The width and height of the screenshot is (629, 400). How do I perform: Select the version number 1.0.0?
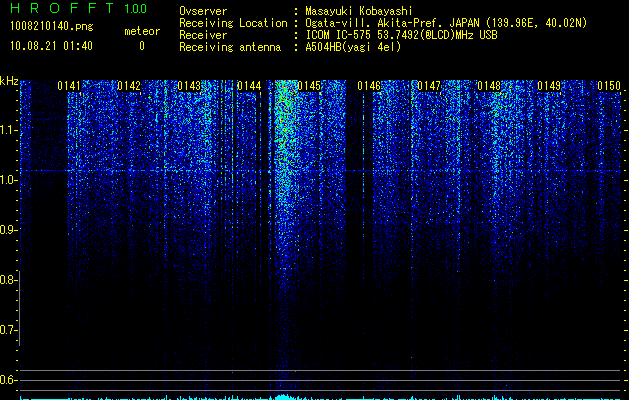click(135, 9)
